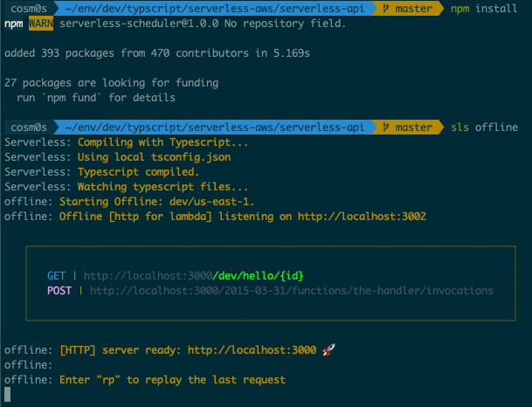Image resolution: width=532 pixels, height=407 pixels.
Task: Click 'Compiling with Typescript...' message
Action: [162, 142]
